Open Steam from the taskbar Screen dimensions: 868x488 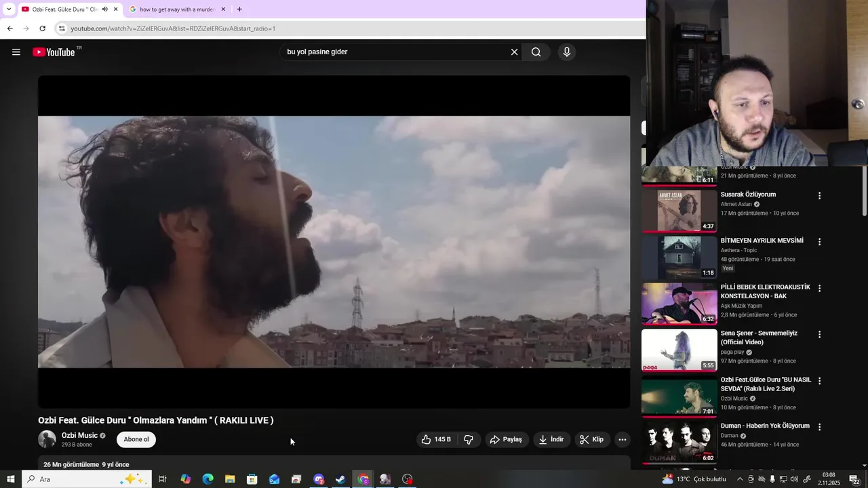point(341,479)
